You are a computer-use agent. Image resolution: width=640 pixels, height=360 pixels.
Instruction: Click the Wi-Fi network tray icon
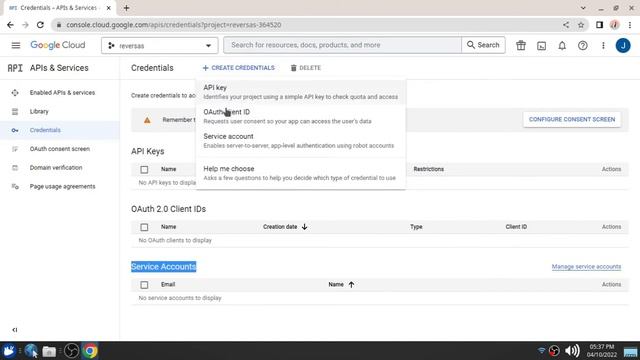[541, 351]
